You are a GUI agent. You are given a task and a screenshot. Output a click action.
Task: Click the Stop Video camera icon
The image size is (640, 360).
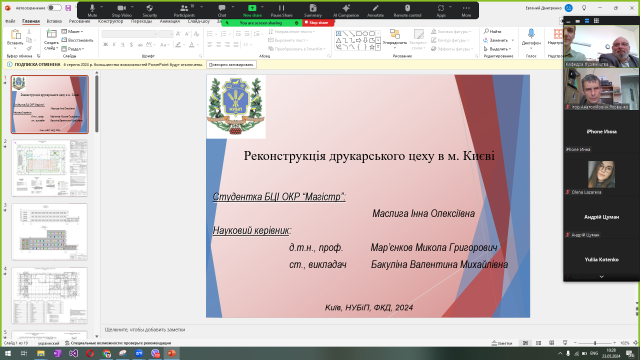[x=122, y=10]
